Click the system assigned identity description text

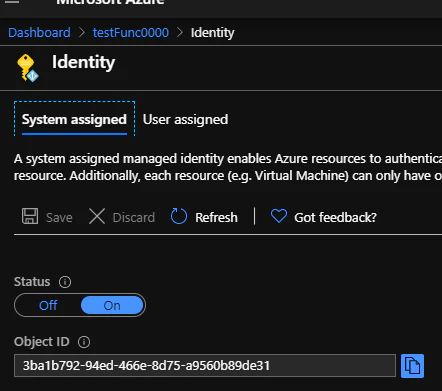coord(228,167)
